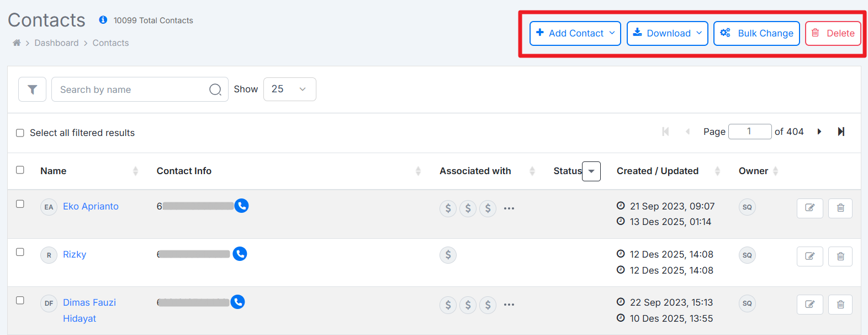This screenshot has height=335, width=868.
Task: Click the phone icon beside Eko Aprianto's number
Action: pos(241,206)
